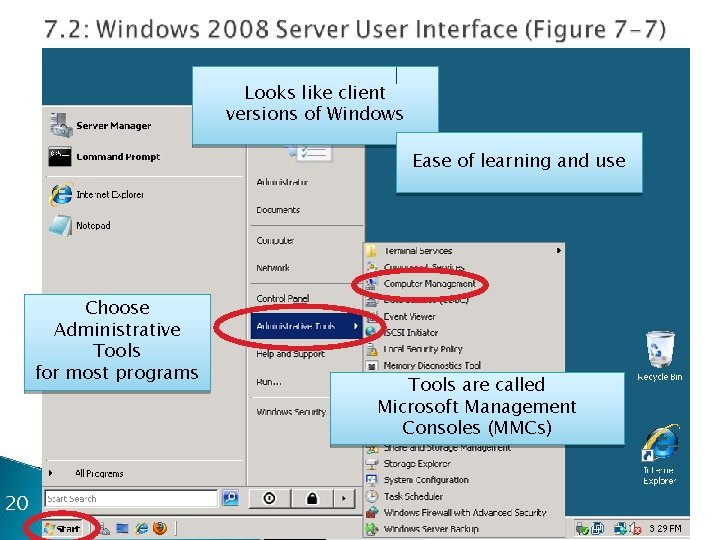Lock the computer with the padlock button
The height and width of the screenshot is (540, 720).
click(312, 498)
